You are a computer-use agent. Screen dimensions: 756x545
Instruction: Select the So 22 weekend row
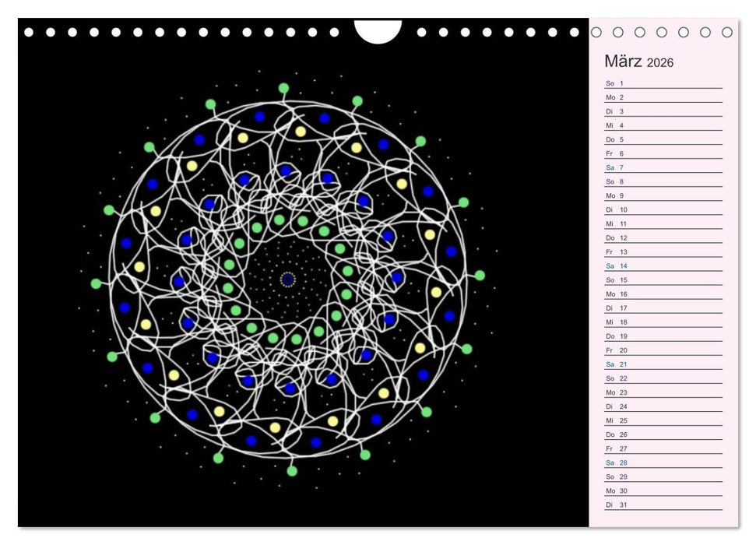(x=615, y=378)
